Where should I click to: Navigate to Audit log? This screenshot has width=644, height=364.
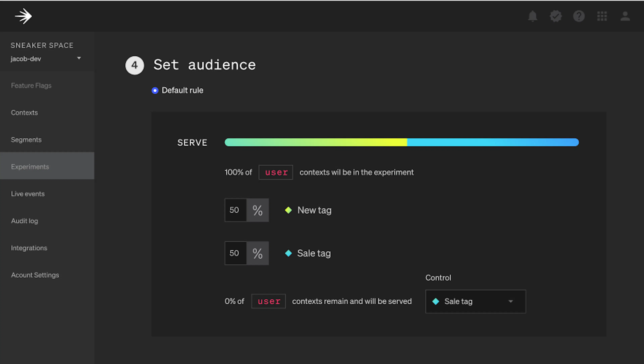pyautogui.click(x=24, y=221)
